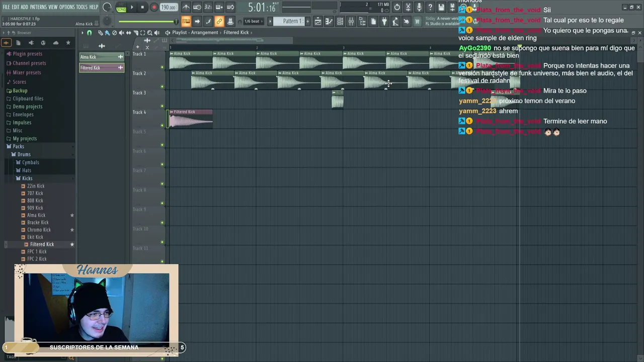Show browser favorites star tab
This screenshot has width=644, height=362.
pyautogui.click(x=68, y=43)
